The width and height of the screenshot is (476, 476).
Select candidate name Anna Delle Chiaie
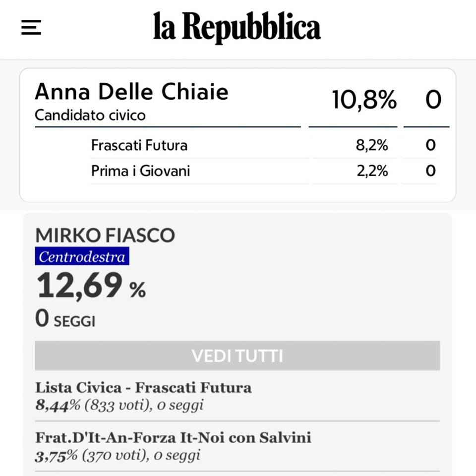131,92
